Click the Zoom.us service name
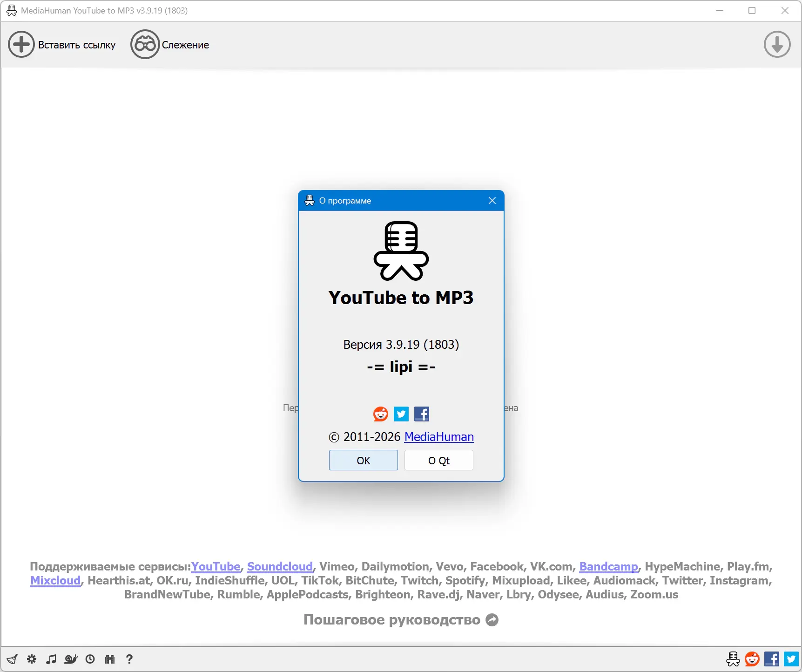This screenshot has width=802, height=672. 654,595
